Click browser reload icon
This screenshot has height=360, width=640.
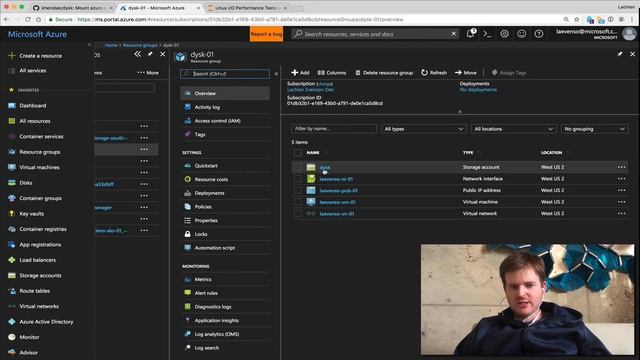(27, 19)
